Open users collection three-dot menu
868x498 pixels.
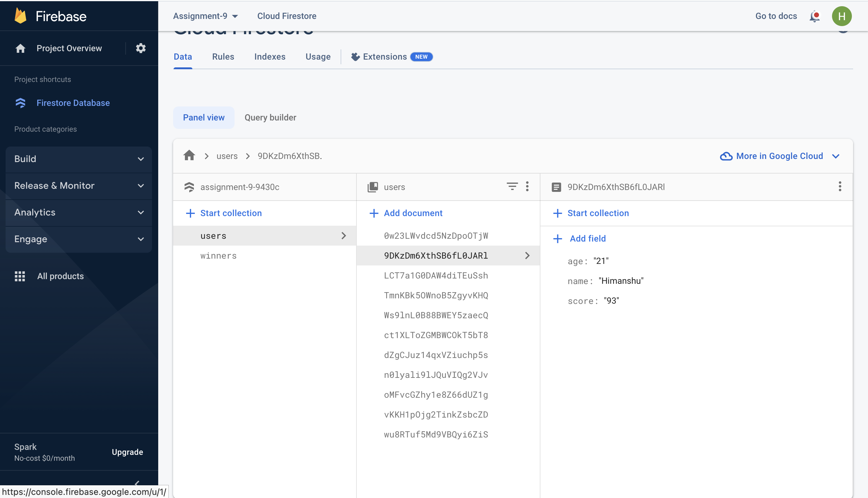click(527, 186)
